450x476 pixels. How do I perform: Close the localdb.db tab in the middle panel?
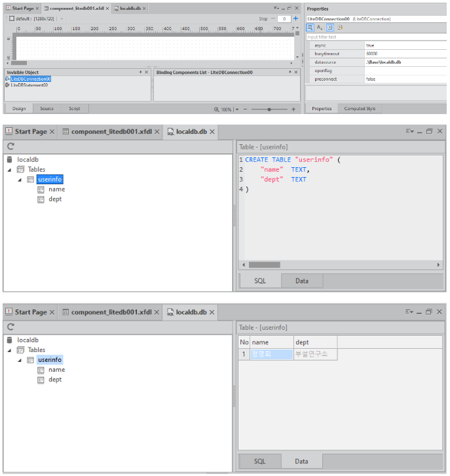213,132
